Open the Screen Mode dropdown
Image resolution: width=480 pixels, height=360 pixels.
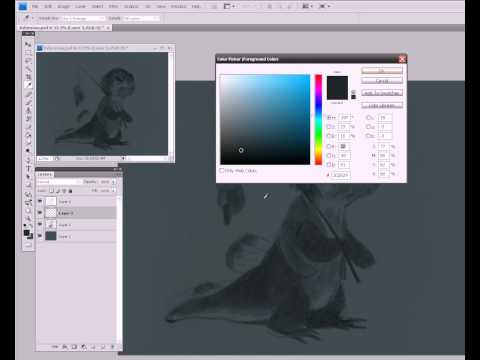(325, 6)
